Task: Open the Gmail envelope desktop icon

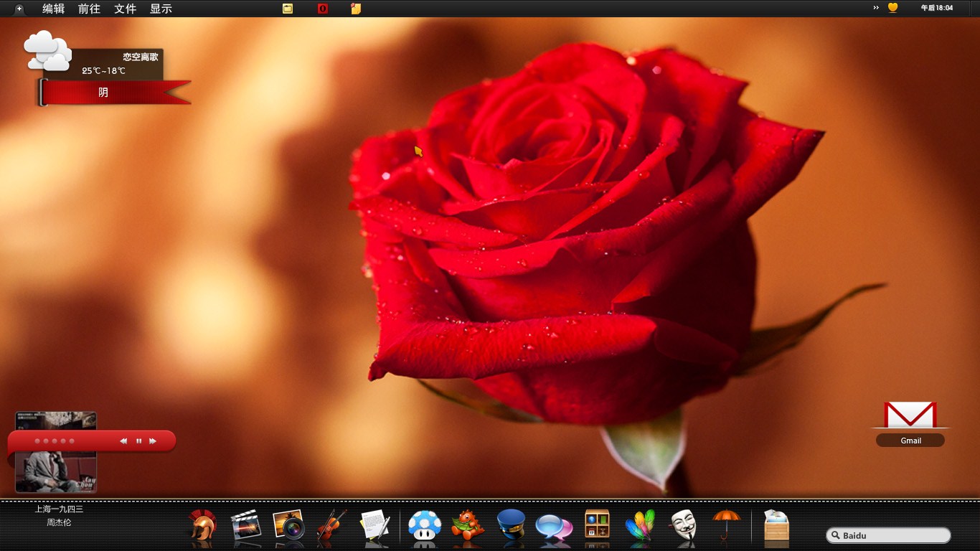Action: point(910,415)
